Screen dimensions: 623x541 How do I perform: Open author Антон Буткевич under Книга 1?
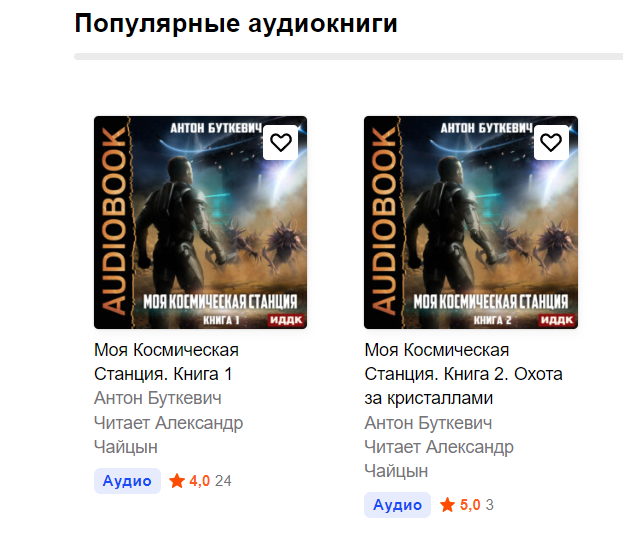(158, 398)
